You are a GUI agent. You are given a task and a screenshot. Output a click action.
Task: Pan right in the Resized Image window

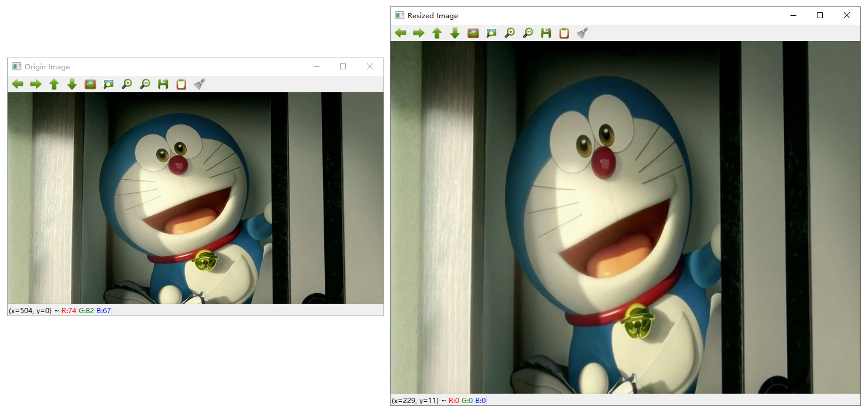pos(419,33)
